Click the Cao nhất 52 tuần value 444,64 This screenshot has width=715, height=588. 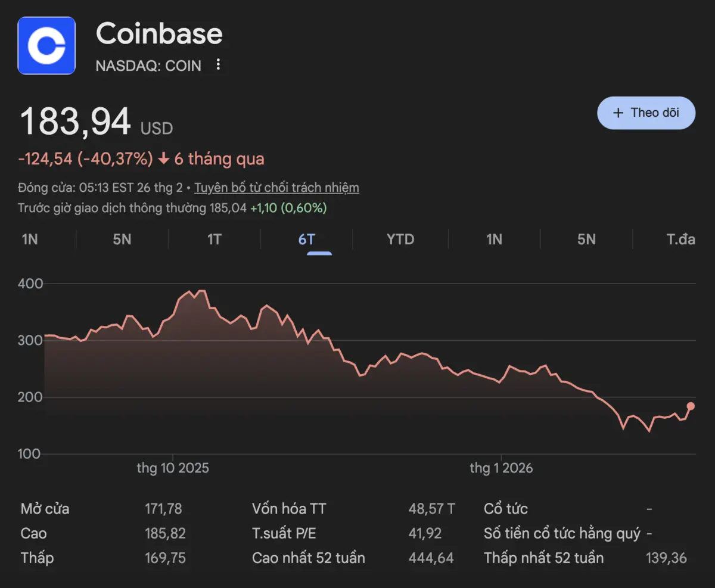point(431,558)
